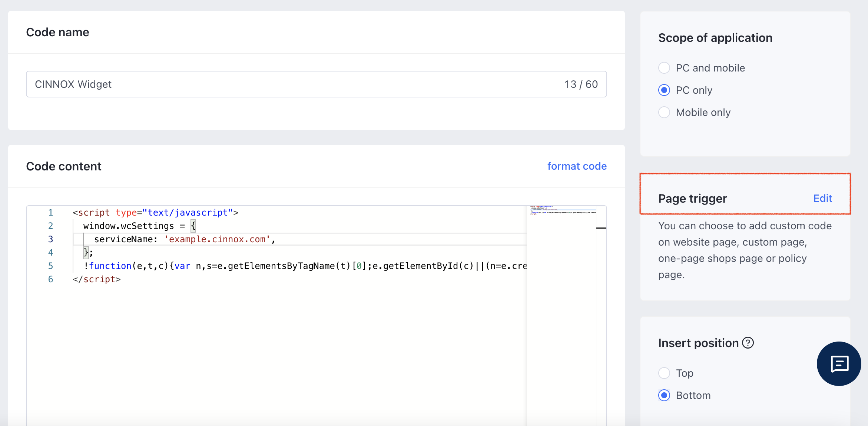Image resolution: width=868 pixels, height=426 pixels.
Task: Select the PC and mobile radio option
Action: click(x=664, y=68)
